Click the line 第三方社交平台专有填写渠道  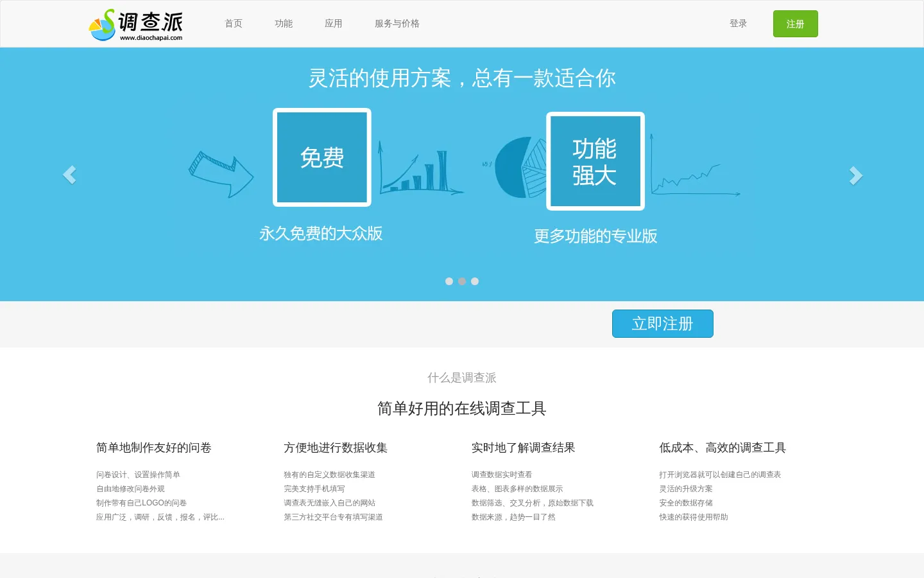point(333,517)
